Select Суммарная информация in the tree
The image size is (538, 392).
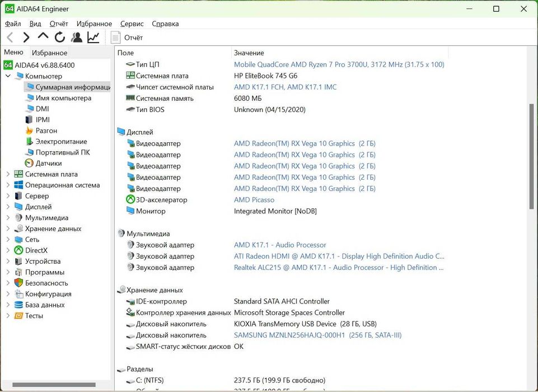[67, 87]
